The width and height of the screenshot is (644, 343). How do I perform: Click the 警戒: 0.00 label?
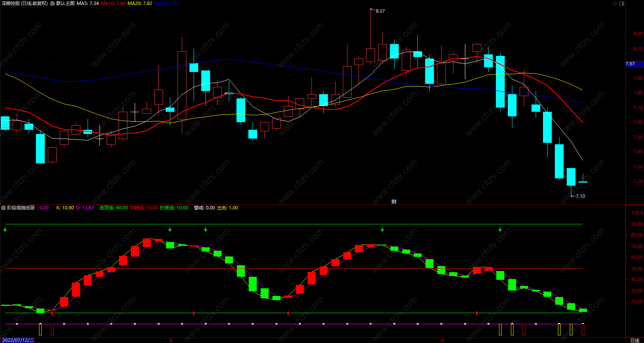204,208
